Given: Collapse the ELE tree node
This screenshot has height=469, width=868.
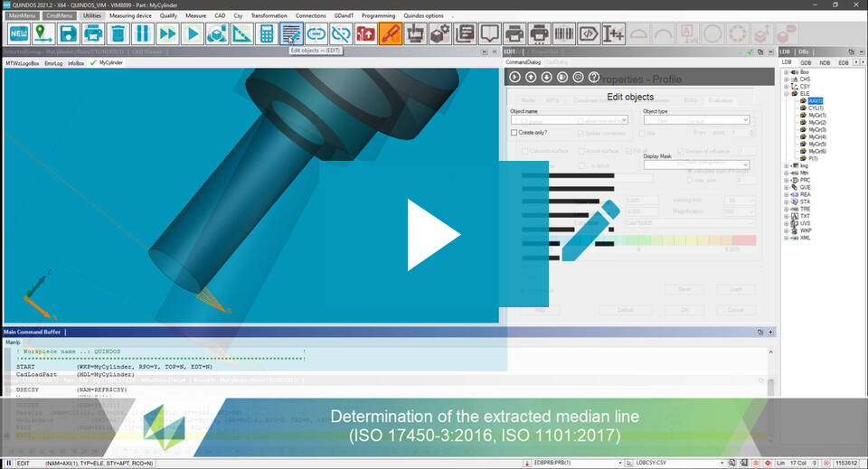Looking at the screenshot, I should (x=786, y=93).
